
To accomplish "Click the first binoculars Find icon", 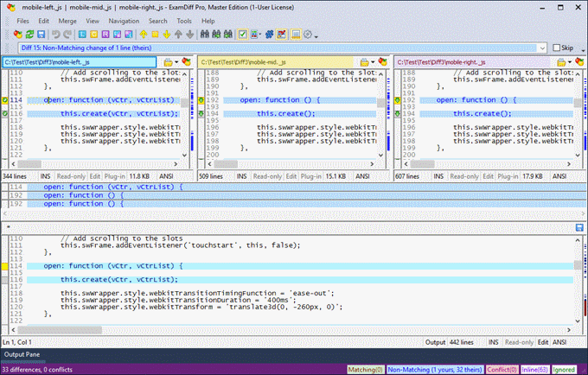I will click(x=204, y=35).
